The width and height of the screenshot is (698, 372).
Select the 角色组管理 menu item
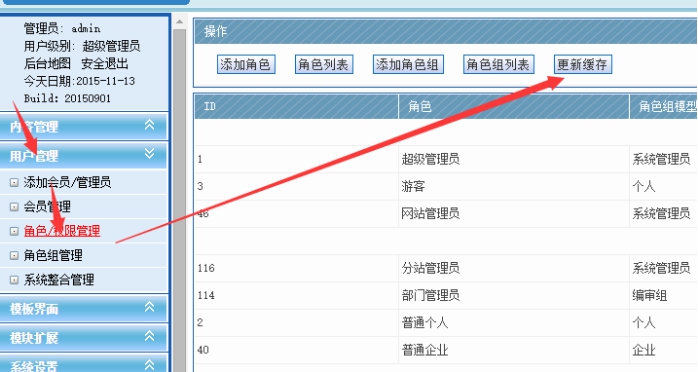pyautogui.click(x=53, y=255)
